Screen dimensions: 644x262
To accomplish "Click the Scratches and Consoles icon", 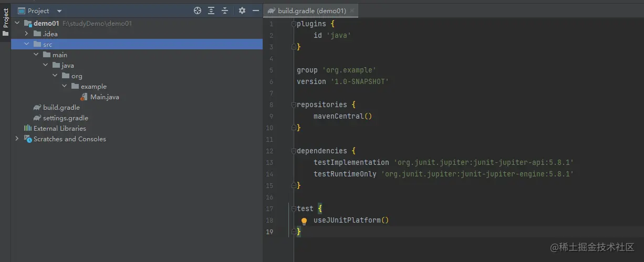I will click(28, 139).
